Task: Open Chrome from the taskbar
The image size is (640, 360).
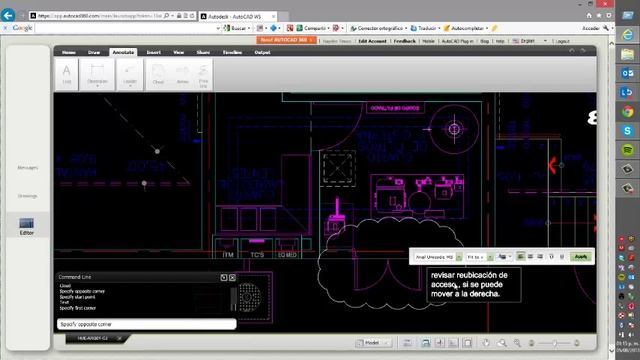Action: coord(627,111)
